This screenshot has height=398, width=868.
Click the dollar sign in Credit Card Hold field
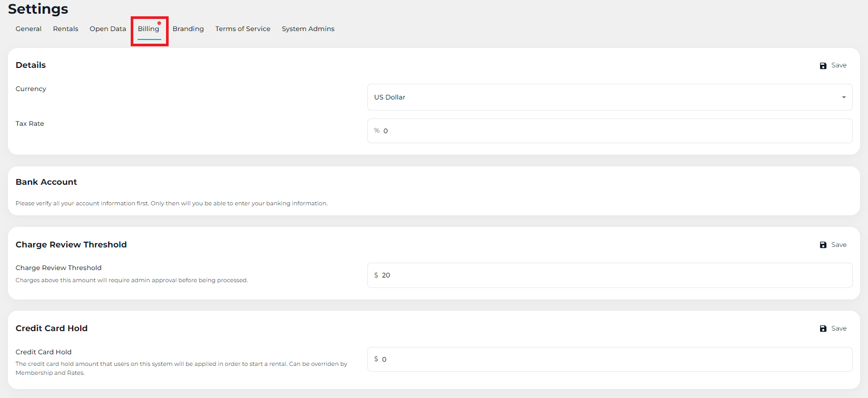pyautogui.click(x=376, y=359)
